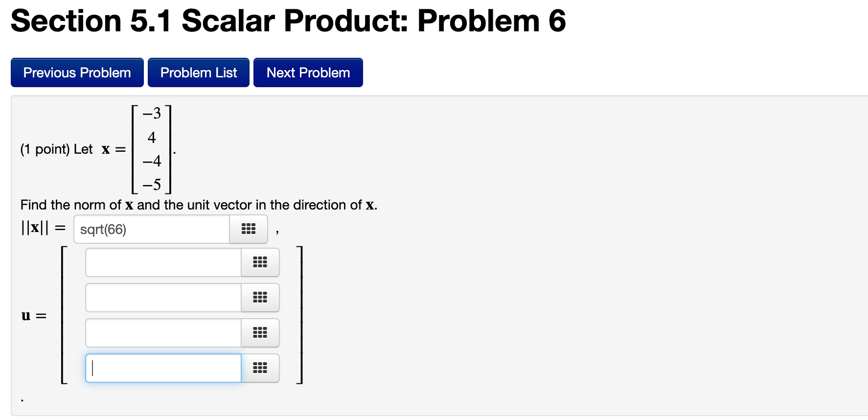Select the sqrt(66) text in the norm box
Viewport: 868px width, 420px height.
(x=104, y=229)
